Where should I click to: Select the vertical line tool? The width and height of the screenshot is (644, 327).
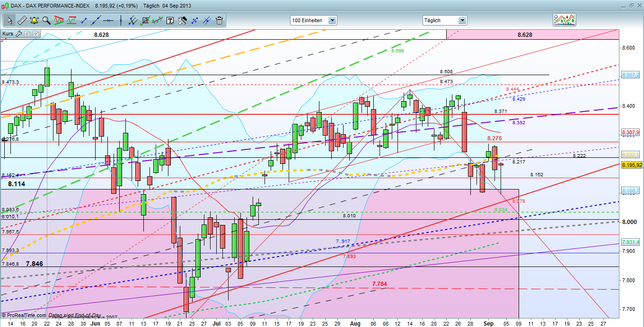121,20
